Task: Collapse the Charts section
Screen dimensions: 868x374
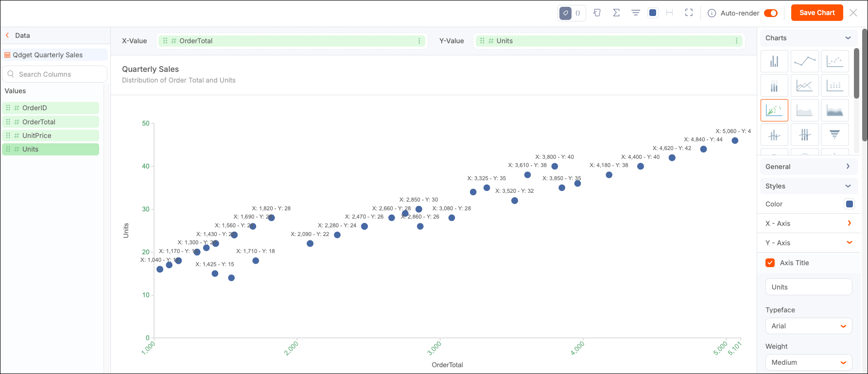Action: (848, 38)
